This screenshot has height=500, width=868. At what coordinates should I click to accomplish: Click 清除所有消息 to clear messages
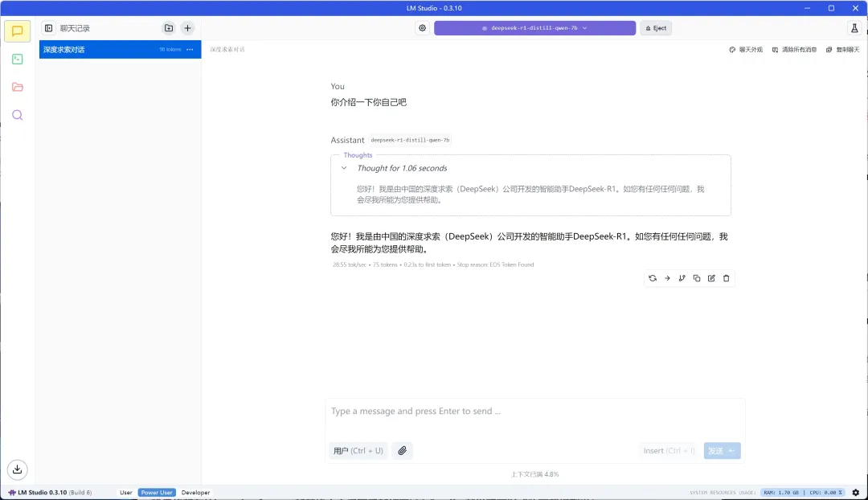click(x=794, y=50)
